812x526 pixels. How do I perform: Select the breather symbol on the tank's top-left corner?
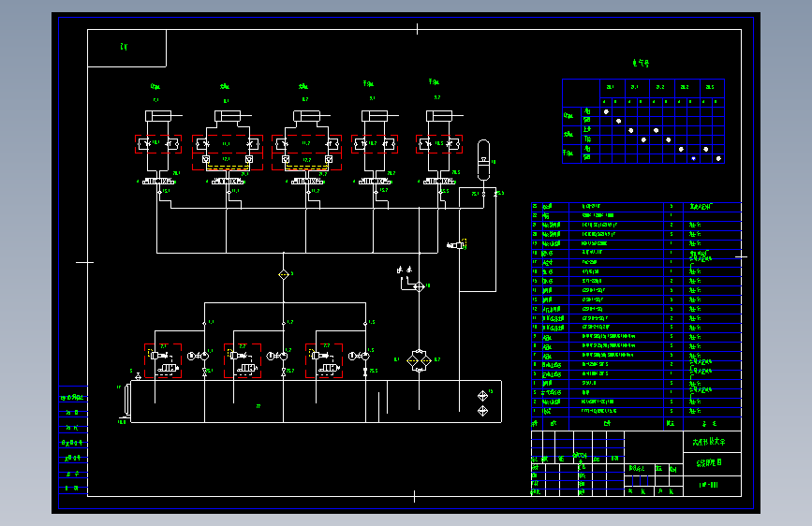tap(138, 376)
